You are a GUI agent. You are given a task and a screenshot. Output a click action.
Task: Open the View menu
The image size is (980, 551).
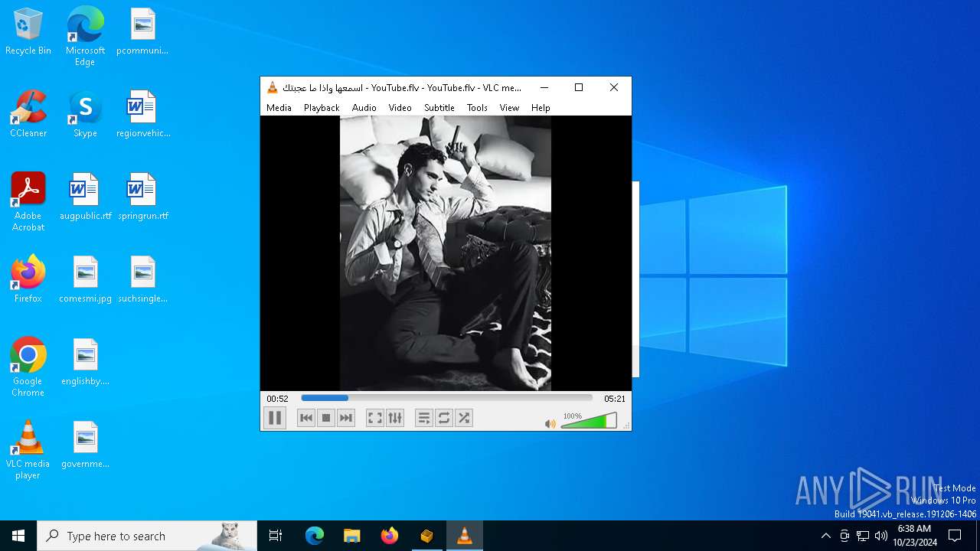[x=509, y=108]
